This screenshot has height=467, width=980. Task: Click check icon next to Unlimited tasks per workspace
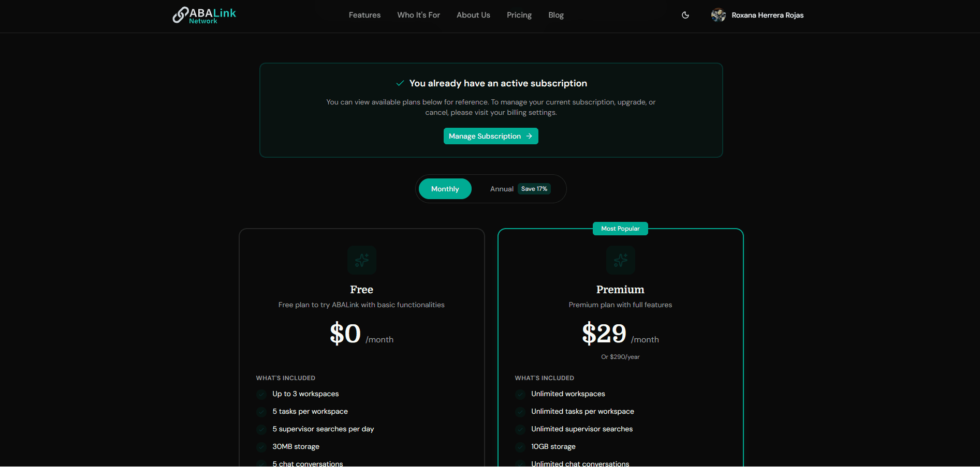[x=520, y=412]
